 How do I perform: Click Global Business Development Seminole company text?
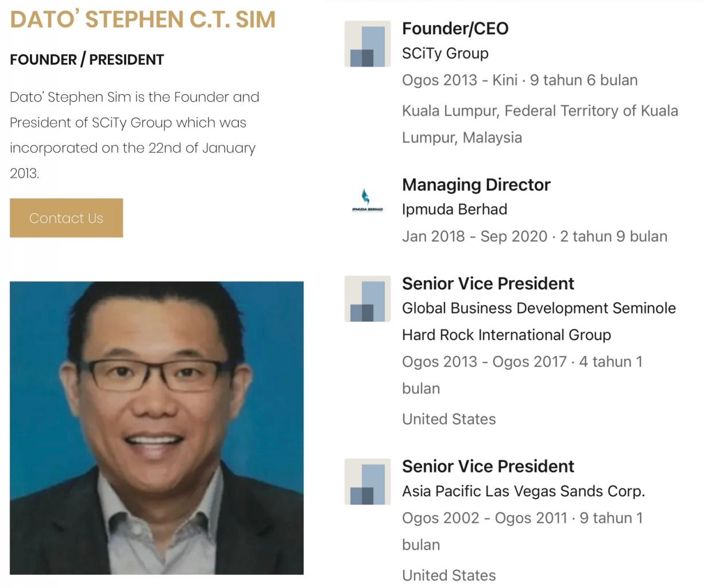pos(538,308)
